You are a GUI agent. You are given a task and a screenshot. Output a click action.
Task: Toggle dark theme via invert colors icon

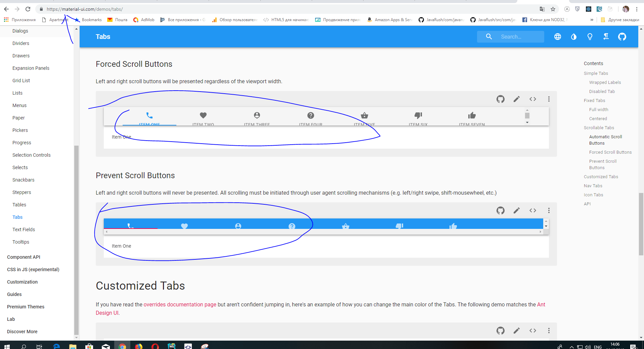[573, 37]
